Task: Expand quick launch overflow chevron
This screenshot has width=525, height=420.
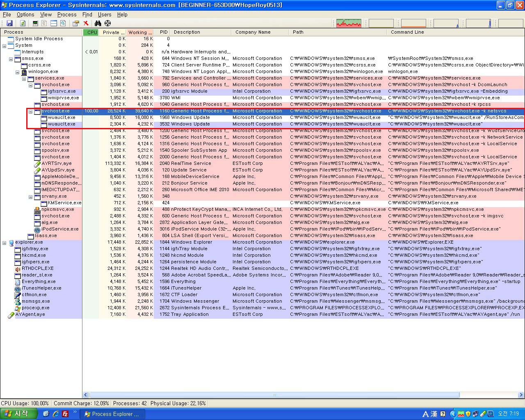Action: pyautogui.click(x=75, y=411)
